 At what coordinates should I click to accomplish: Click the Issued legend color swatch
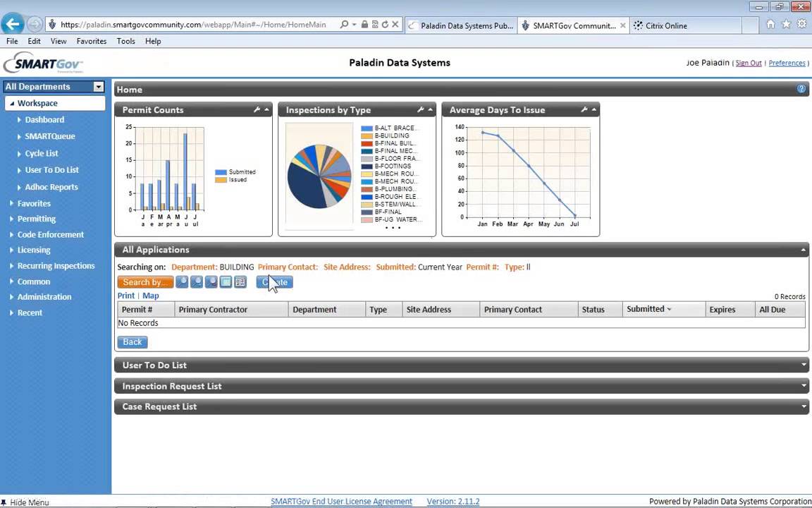pyautogui.click(x=221, y=180)
